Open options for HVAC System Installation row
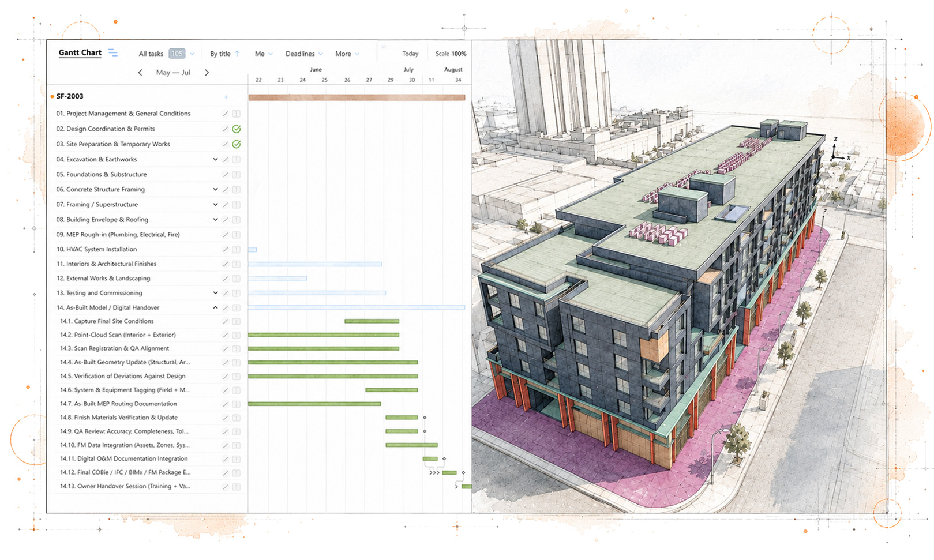The width and height of the screenshot is (934, 560). point(237,250)
